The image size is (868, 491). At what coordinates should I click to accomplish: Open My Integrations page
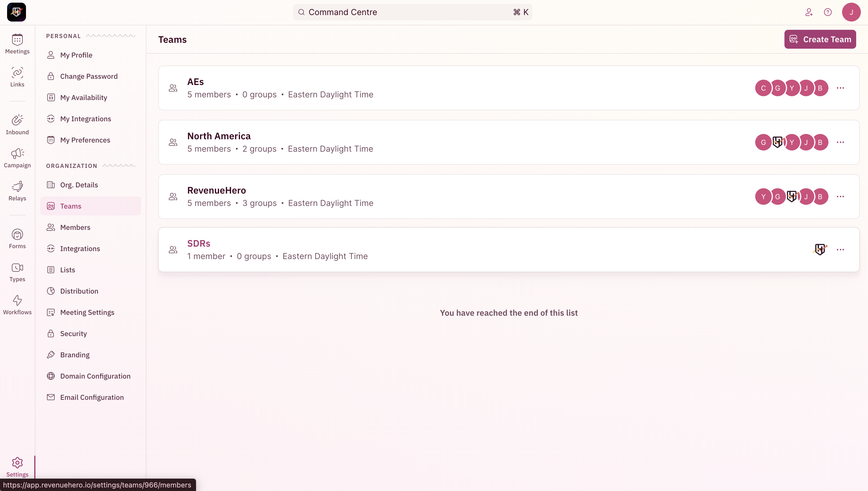coord(90,119)
